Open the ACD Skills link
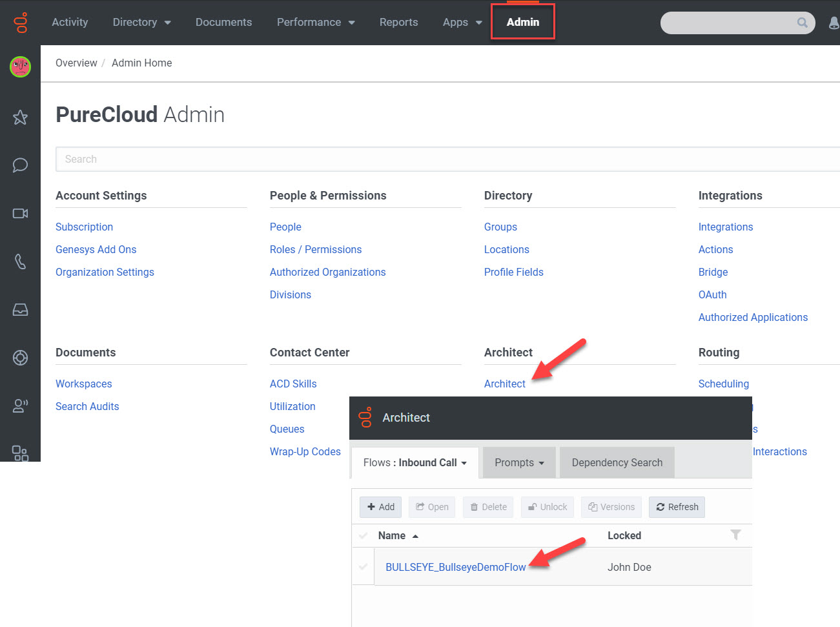The height and width of the screenshot is (627, 840). pyautogui.click(x=293, y=384)
